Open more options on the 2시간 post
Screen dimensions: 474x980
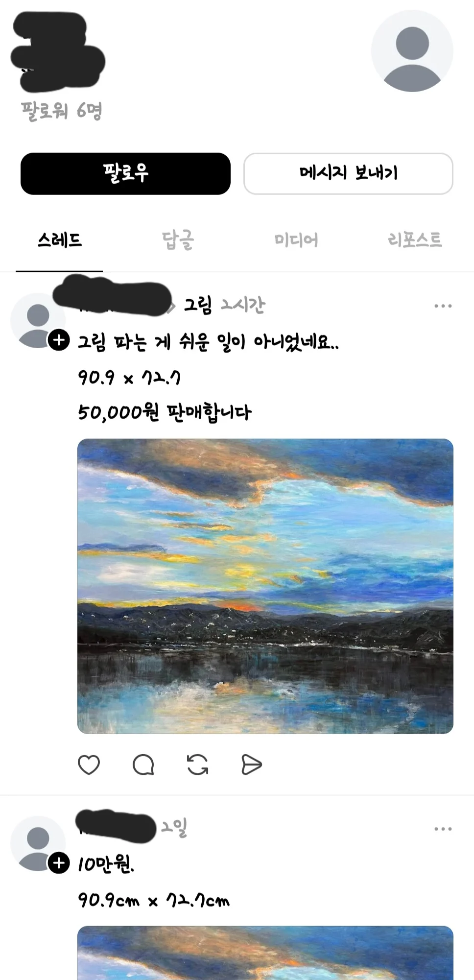point(443,306)
